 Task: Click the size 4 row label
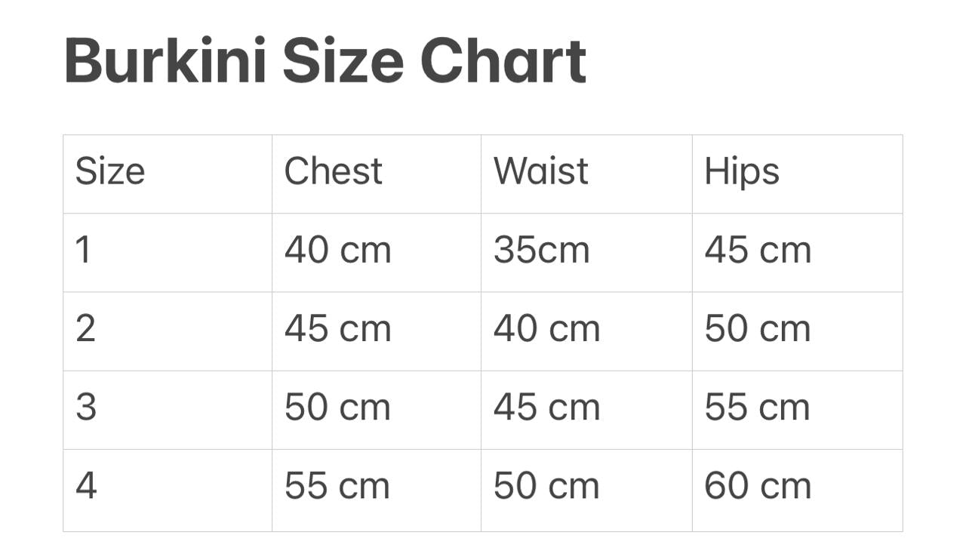point(168,491)
